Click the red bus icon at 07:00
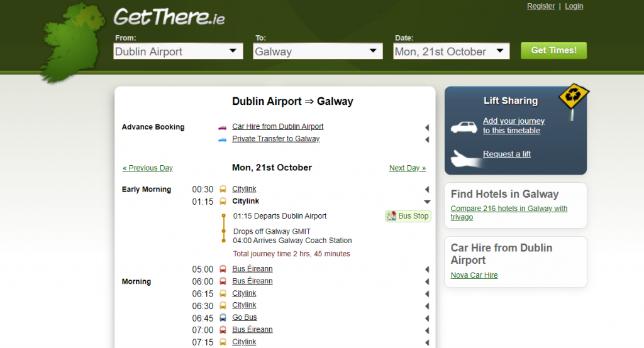This screenshot has width=644, height=348. pos(223,330)
